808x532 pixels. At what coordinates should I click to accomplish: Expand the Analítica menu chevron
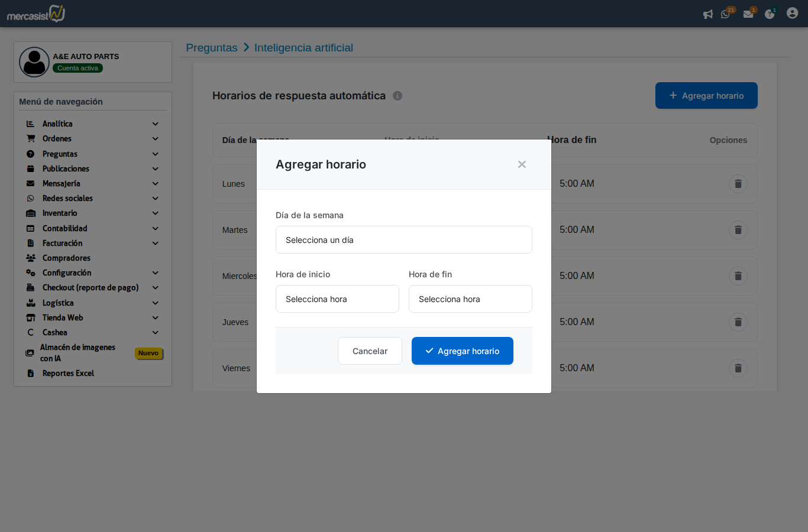(155, 124)
